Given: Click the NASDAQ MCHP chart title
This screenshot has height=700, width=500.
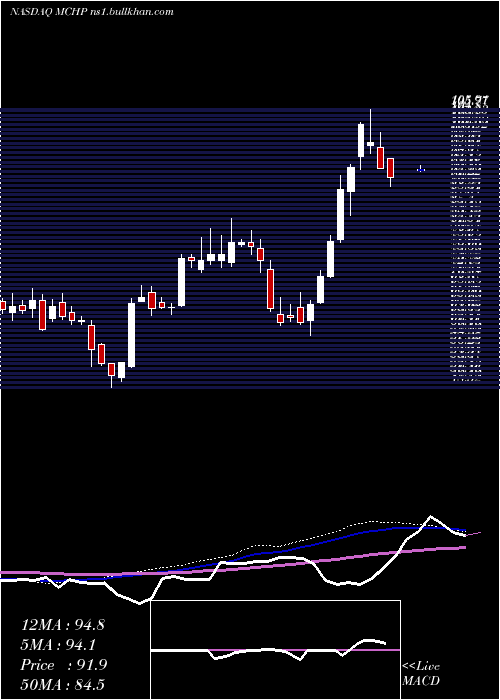Looking at the screenshot, I should pyautogui.click(x=92, y=12).
